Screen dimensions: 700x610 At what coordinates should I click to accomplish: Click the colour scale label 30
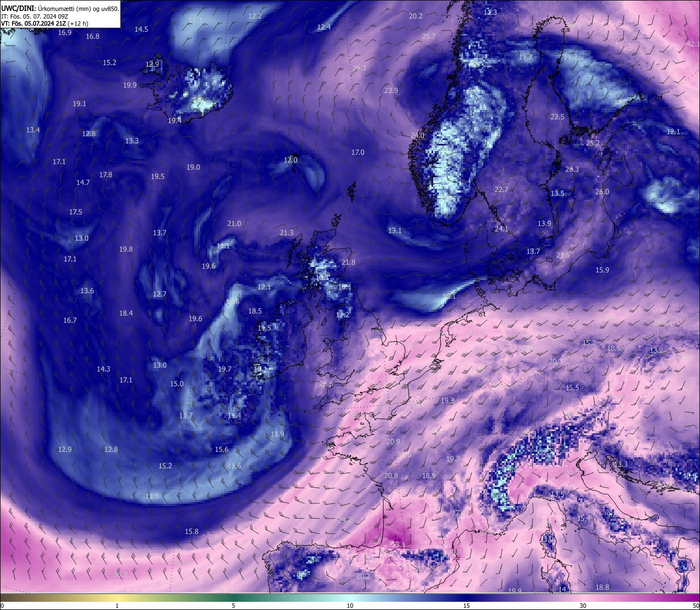pos(583,606)
